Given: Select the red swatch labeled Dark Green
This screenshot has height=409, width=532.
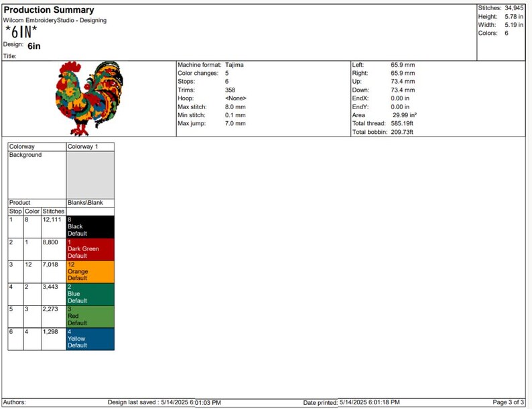Looking at the screenshot, I should point(90,249).
